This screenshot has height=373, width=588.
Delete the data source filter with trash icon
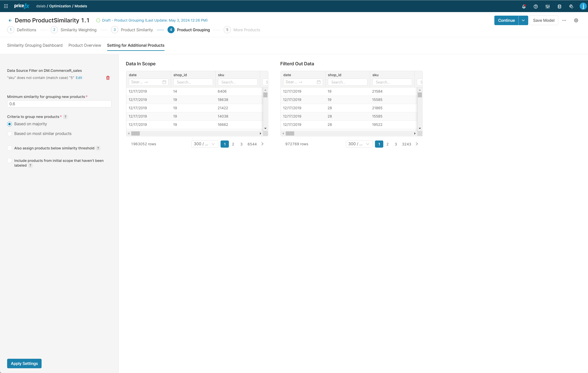tap(108, 78)
